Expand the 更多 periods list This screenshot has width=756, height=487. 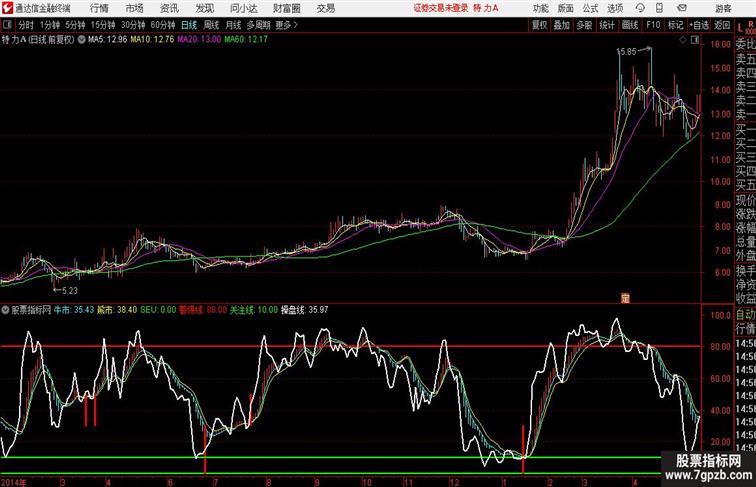point(287,25)
